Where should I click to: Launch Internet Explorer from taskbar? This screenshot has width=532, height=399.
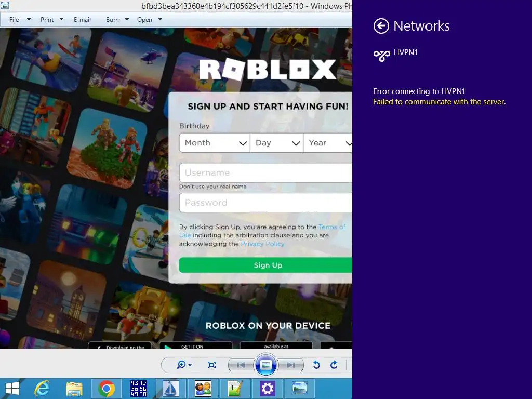click(x=42, y=389)
